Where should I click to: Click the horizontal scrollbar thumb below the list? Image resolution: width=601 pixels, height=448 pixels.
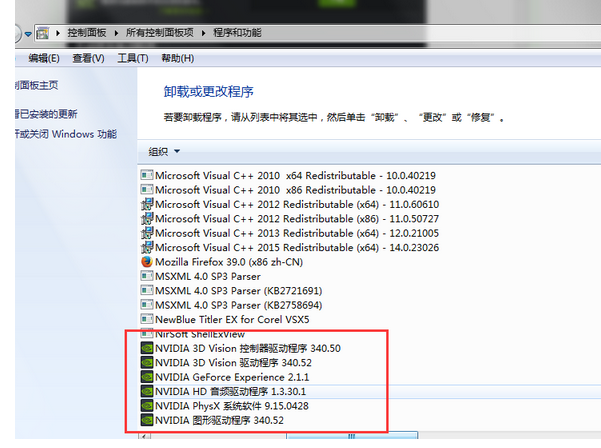(352, 436)
